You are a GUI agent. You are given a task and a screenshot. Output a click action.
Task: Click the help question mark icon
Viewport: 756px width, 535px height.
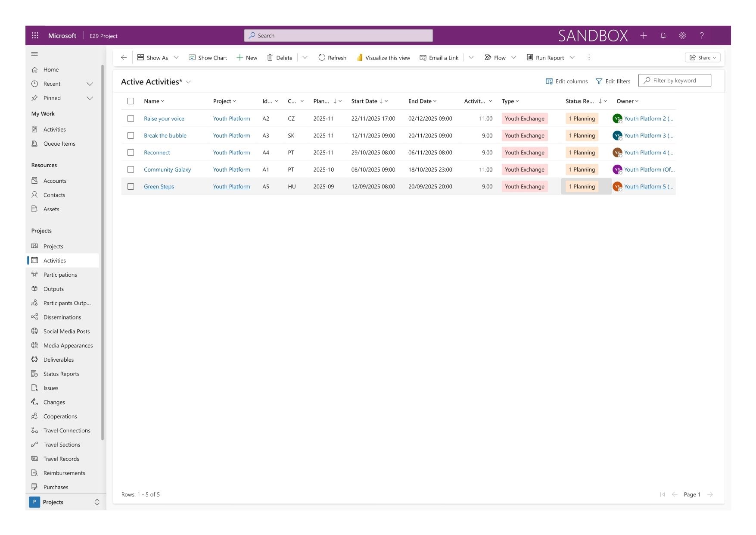point(702,36)
